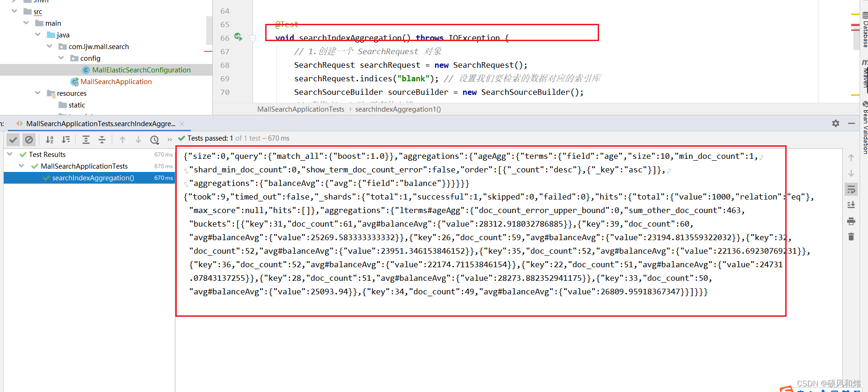Hide the Run tool window
This screenshot has height=392, width=868.
click(852, 123)
